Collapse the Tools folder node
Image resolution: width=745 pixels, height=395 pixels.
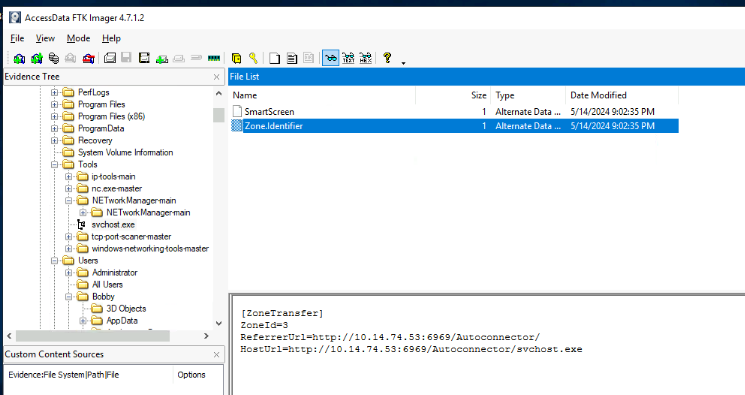[55, 164]
